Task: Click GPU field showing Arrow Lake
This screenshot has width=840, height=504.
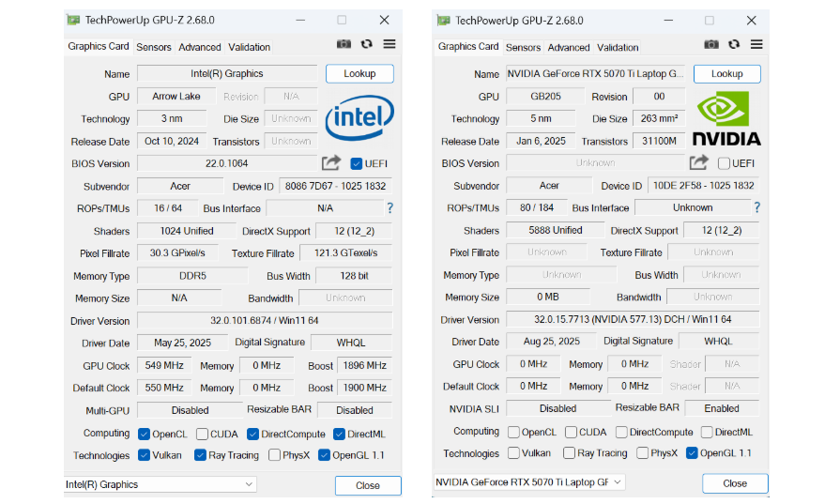Action: 176,97
